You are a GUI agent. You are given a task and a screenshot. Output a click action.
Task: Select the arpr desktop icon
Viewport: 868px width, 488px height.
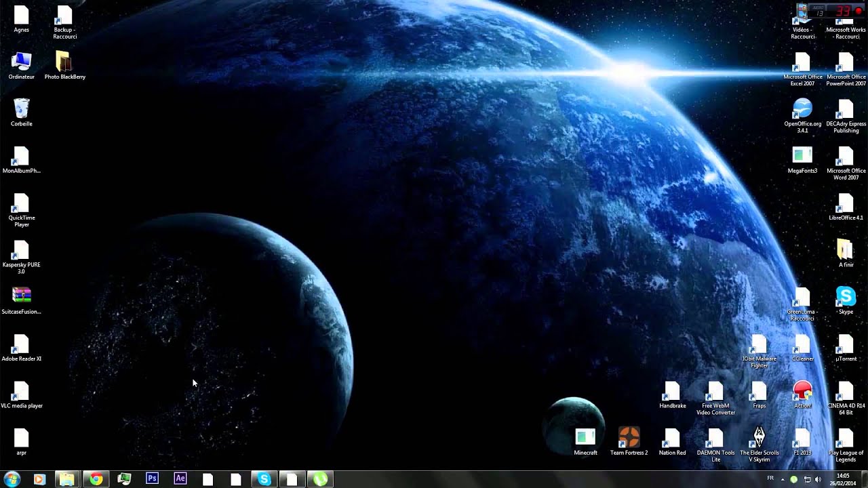[x=22, y=442]
